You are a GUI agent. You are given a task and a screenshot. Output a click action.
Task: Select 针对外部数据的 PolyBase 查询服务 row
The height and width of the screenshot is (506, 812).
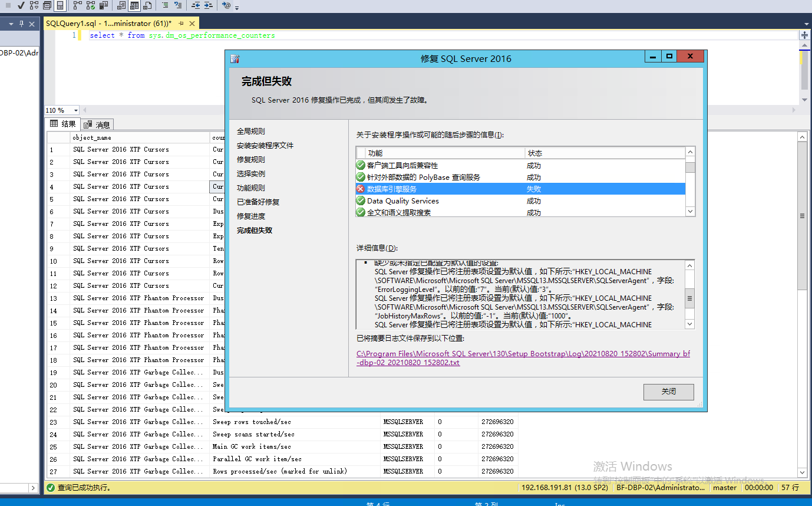(x=520, y=178)
